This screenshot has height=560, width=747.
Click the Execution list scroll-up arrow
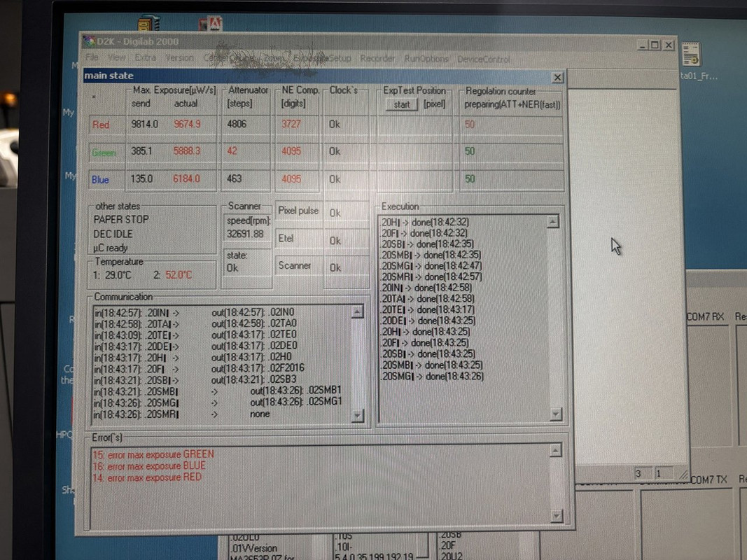[552, 221]
